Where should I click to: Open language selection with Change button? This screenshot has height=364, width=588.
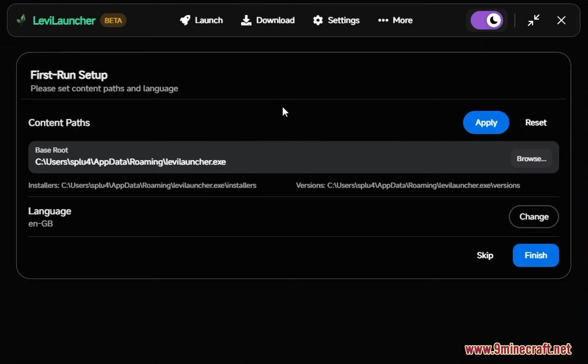[533, 217]
